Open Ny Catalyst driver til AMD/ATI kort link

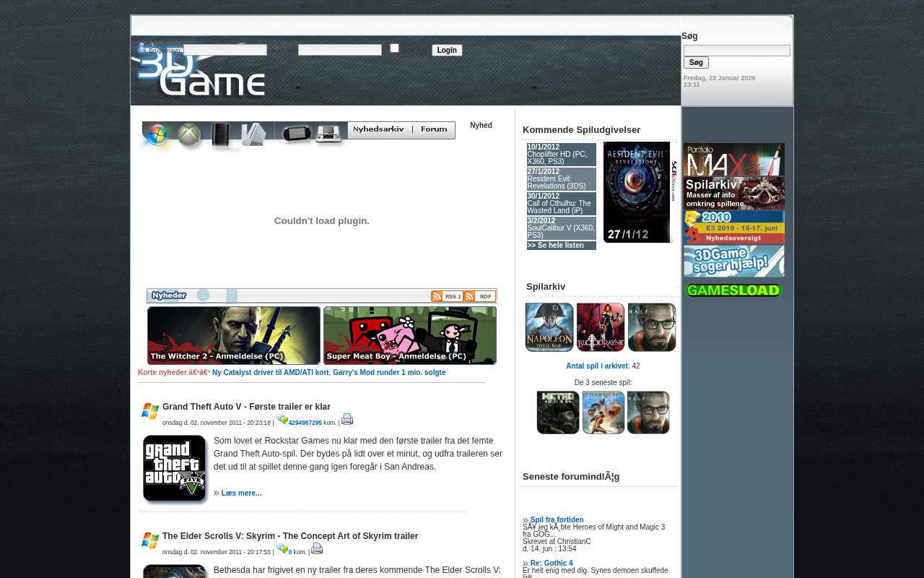(x=271, y=373)
